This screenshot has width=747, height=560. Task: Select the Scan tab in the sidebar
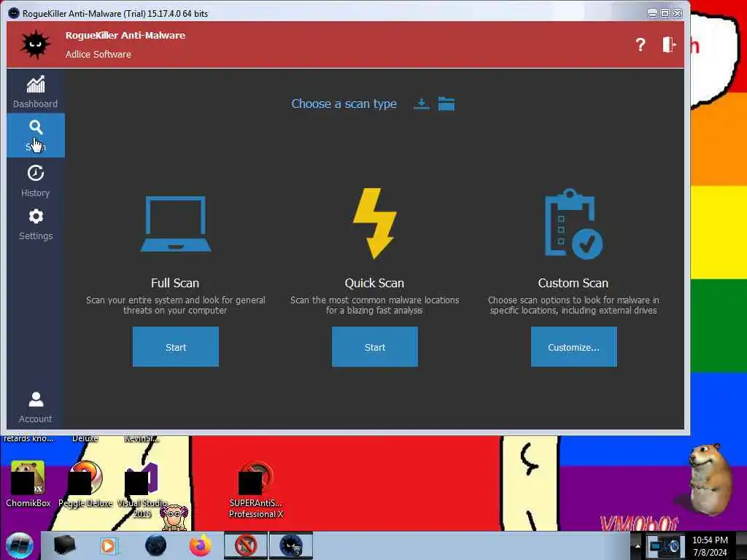click(x=36, y=135)
